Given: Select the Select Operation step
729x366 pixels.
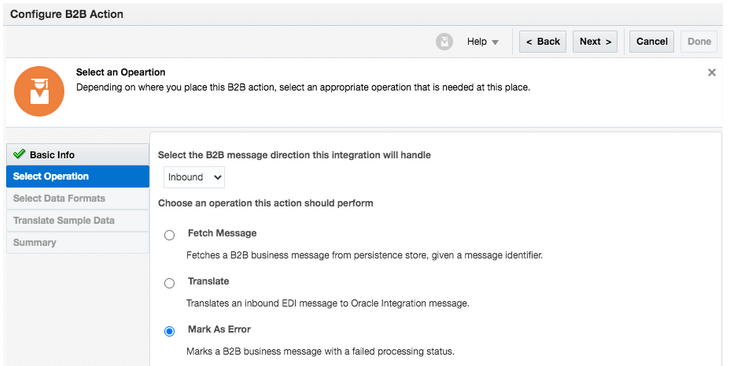Looking at the screenshot, I should (x=78, y=176).
